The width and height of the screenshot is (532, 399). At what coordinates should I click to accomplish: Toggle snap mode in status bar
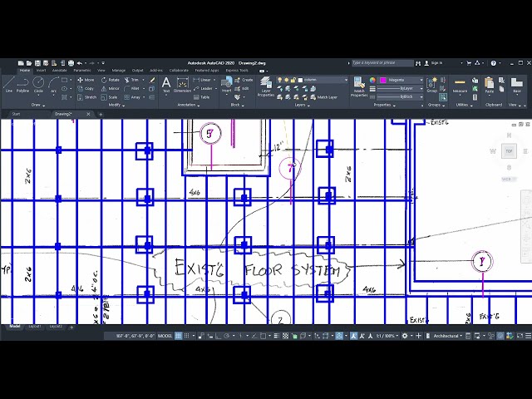coord(186,336)
